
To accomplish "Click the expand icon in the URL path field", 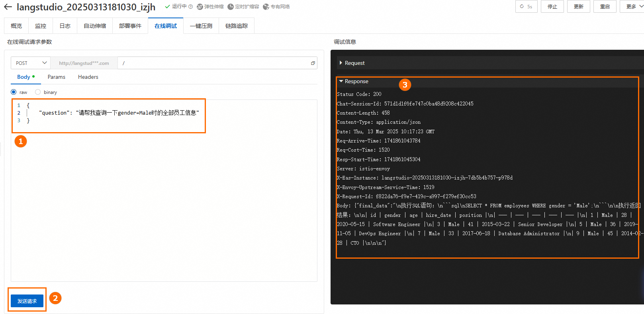I will (x=313, y=63).
